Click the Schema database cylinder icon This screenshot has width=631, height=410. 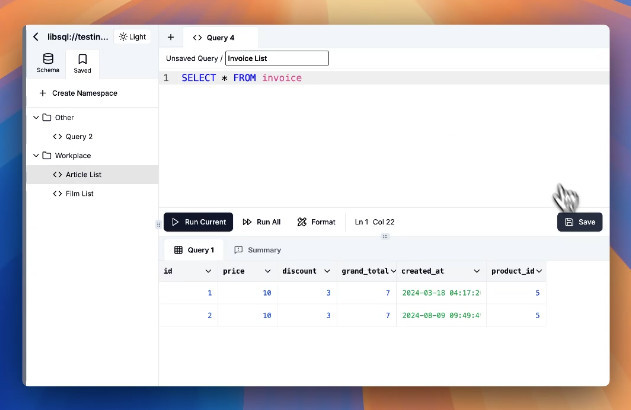point(48,59)
